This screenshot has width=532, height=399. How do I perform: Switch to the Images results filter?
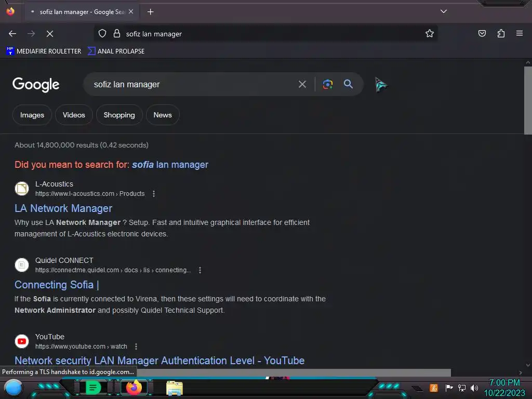pos(32,115)
